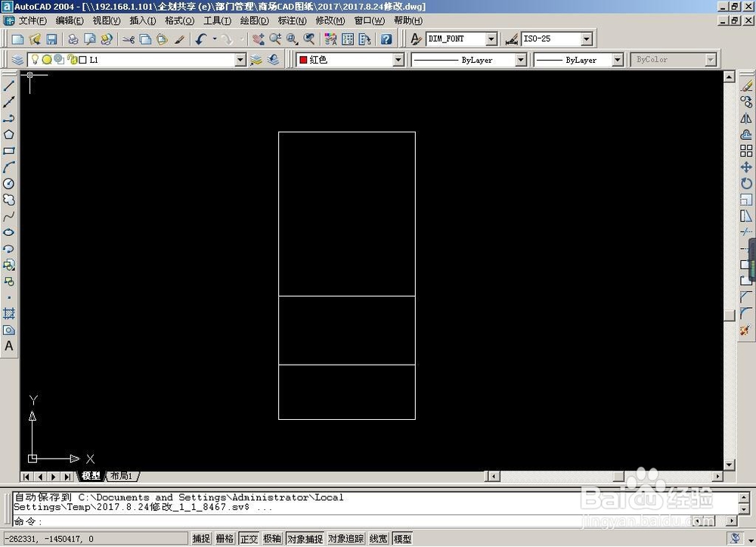Select the Revision Cloud tool

point(8,200)
